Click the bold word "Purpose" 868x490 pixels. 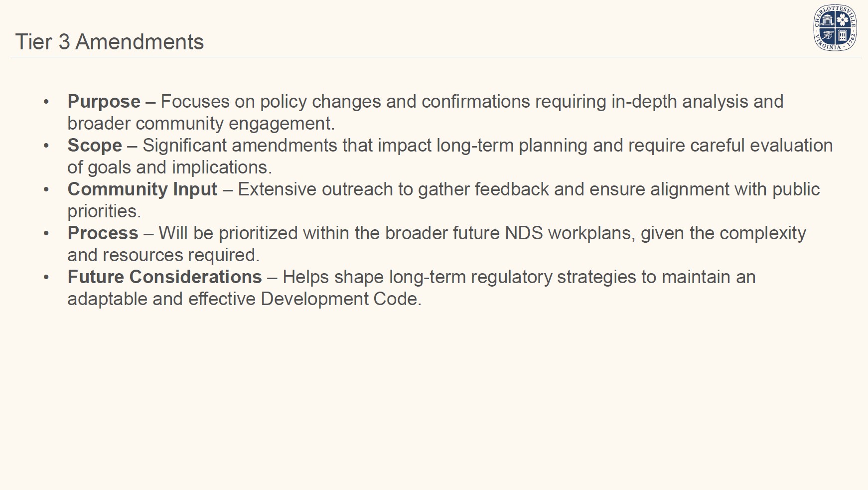point(104,102)
